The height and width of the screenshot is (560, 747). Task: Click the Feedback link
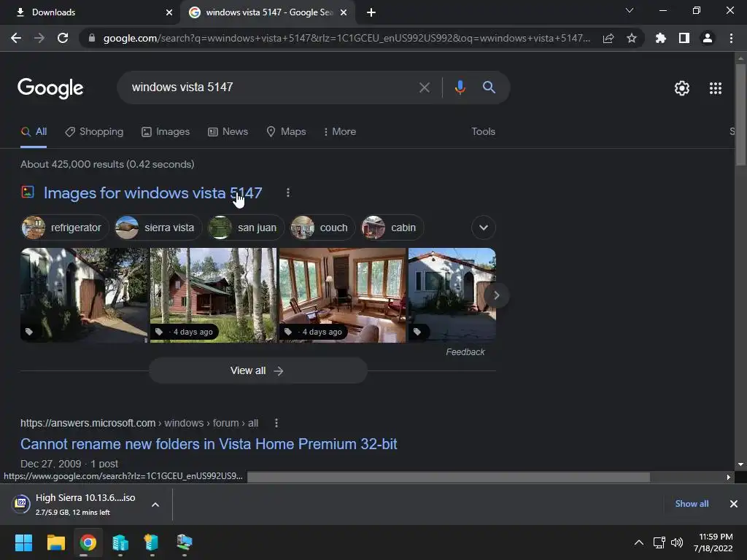click(x=465, y=352)
